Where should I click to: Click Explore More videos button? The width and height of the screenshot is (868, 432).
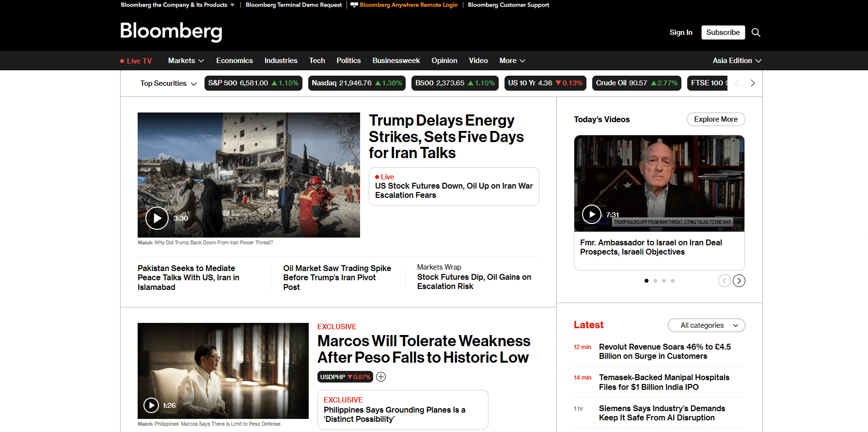pyautogui.click(x=716, y=119)
